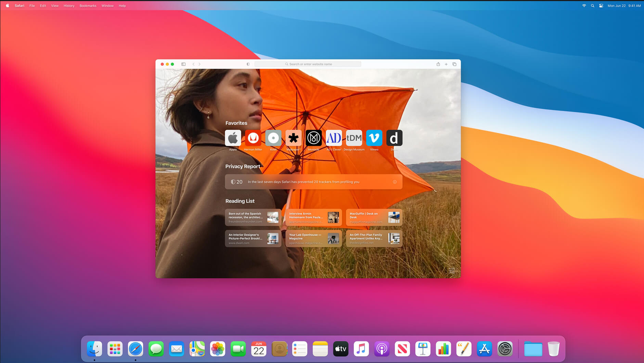This screenshot has height=363, width=644.
Task: Go back to previous page
Action: (x=193, y=64)
